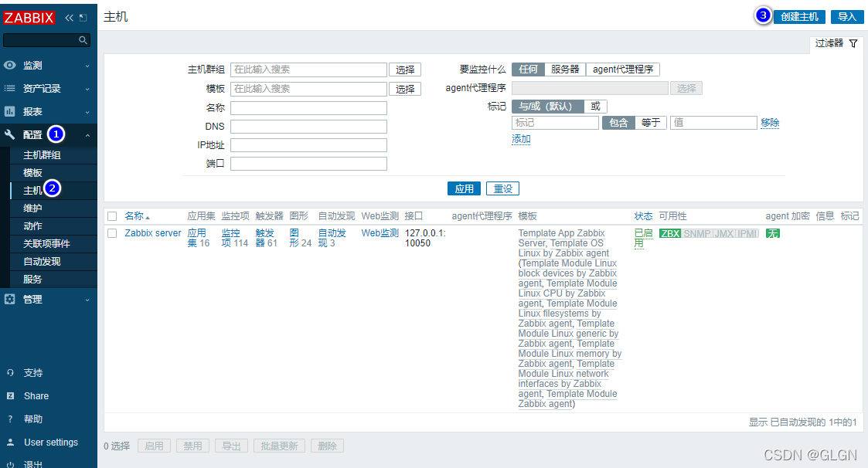The width and height of the screenshot is (868, 468).
Task: Click the Share Z icon
Action: pyautogui.click(x=10, y=396)
